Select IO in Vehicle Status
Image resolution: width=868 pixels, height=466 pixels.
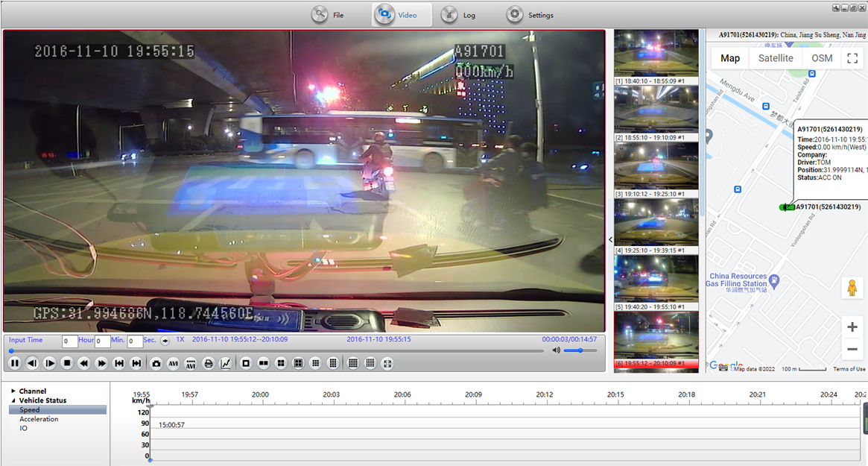coord(23,428)
